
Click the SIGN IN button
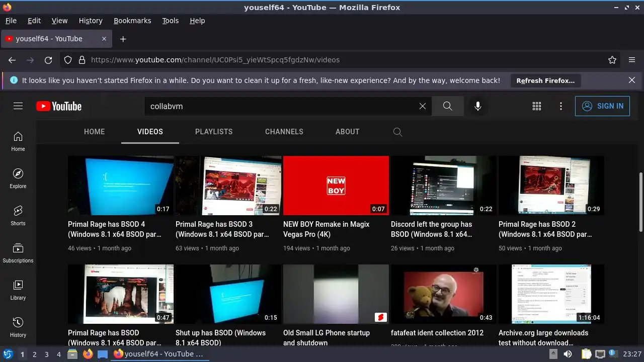coord(602,106)
